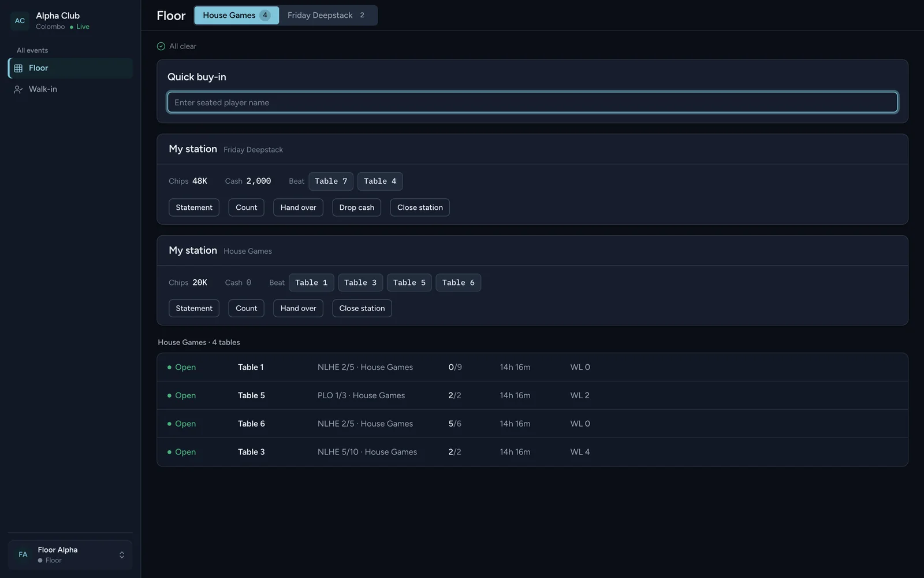The height and width of the screenshot is (578, 924).
Task: Click Count in House Games station
Action: (x=247, y=309)
